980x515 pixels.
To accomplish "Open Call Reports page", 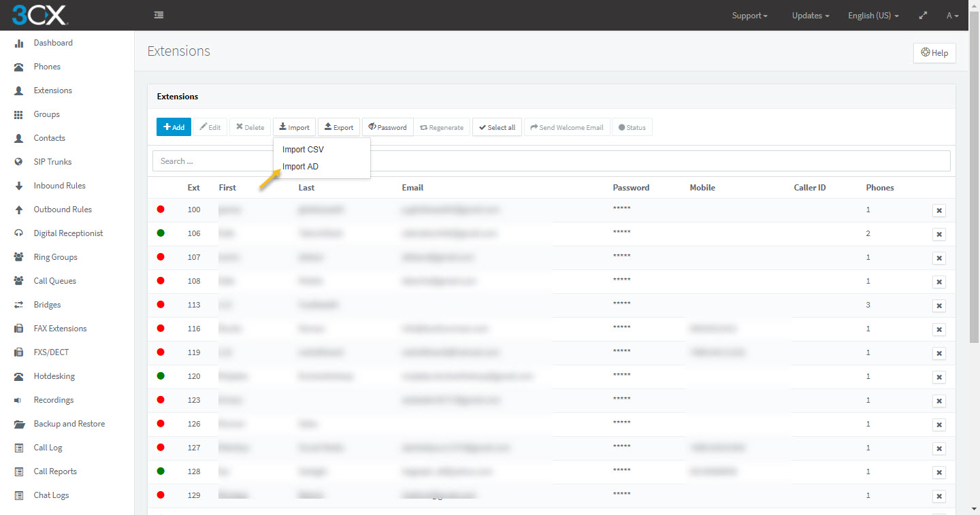I will [55, 471].
